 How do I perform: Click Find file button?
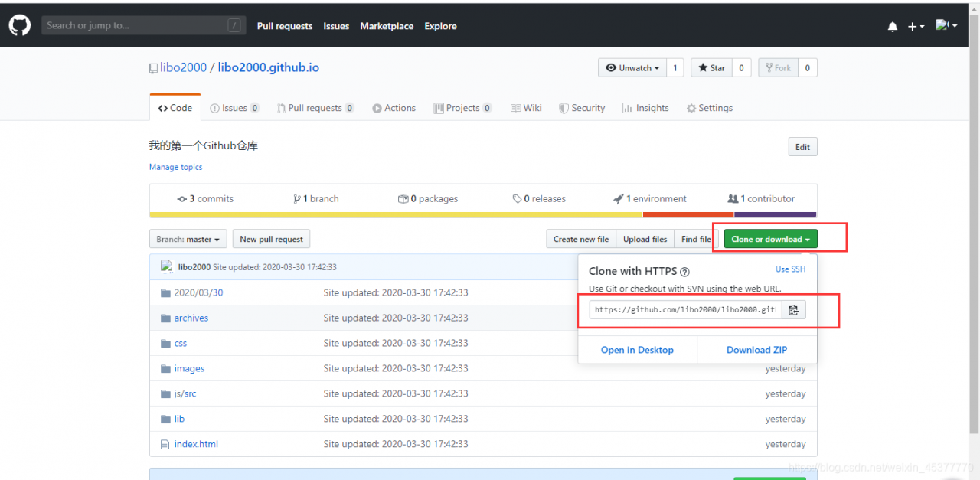696,239
